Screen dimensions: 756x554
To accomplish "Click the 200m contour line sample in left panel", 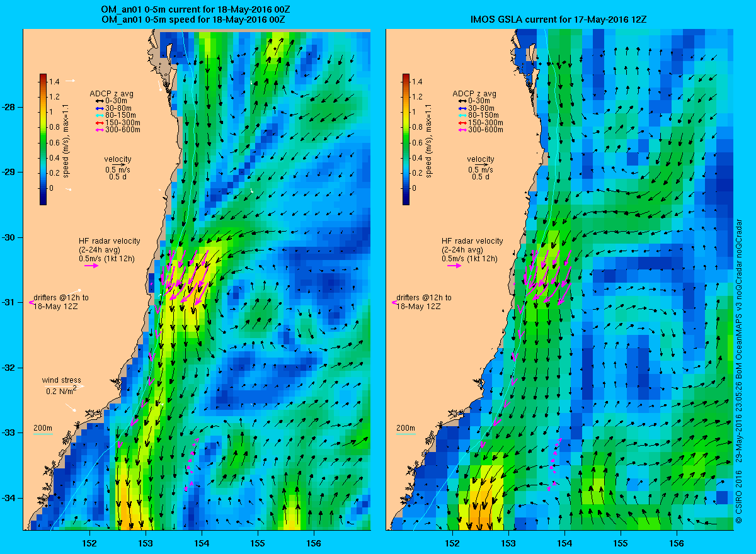I will [42, 434].
